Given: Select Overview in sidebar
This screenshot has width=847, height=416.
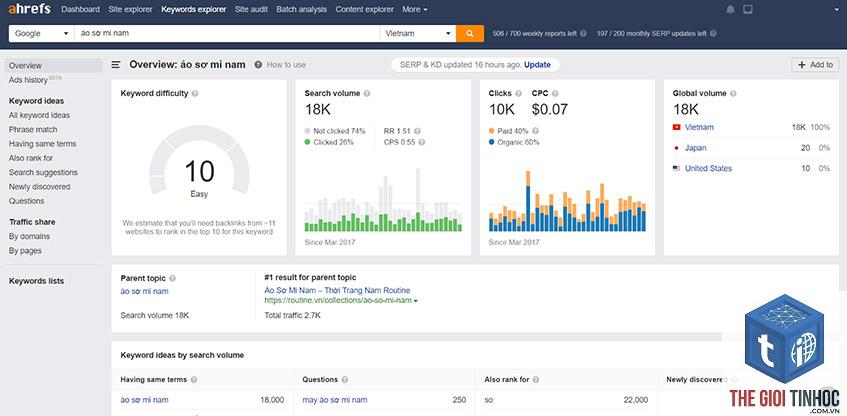Looking at the screenshot, I should point(53,65).
